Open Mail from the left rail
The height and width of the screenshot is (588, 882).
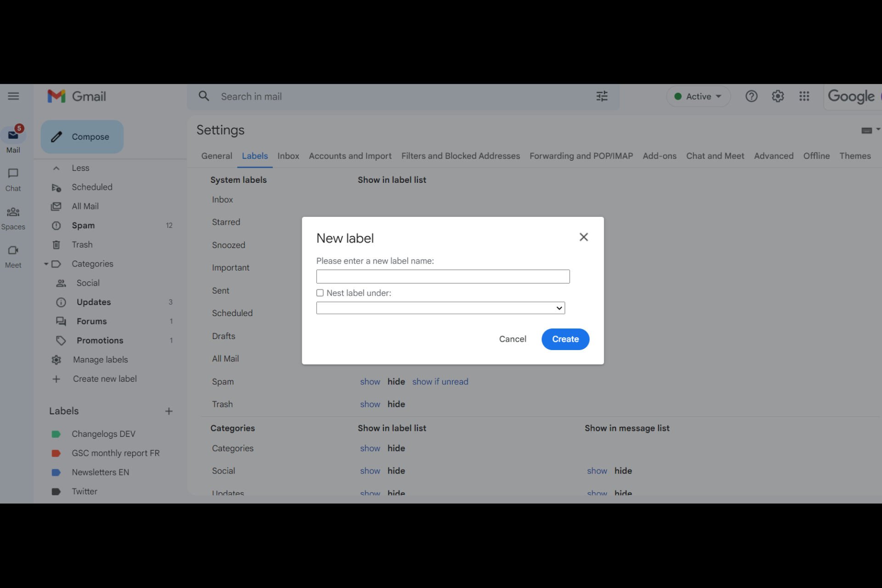point(13,139)
